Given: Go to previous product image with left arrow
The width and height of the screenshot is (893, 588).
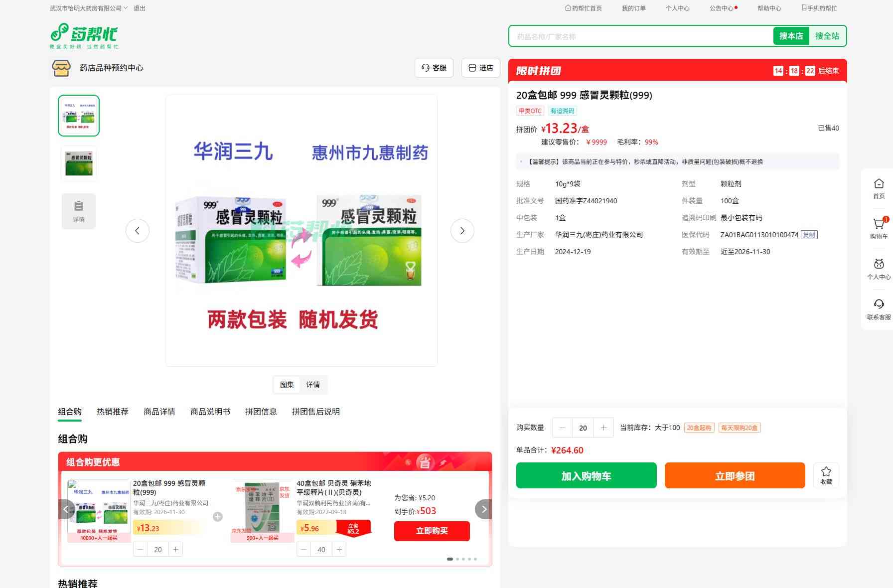Looking at the screenshot, I should pyautogui.click(x=138, y=231).
